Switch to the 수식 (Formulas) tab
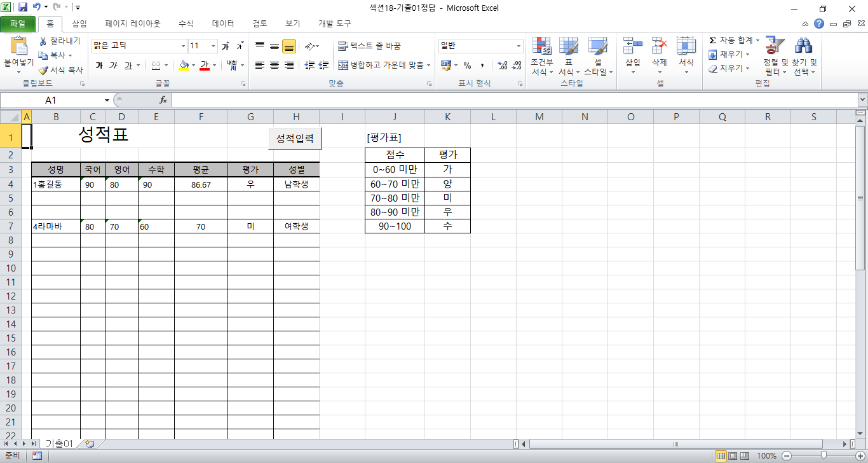The image size is (868, 463). coord(186,24)
